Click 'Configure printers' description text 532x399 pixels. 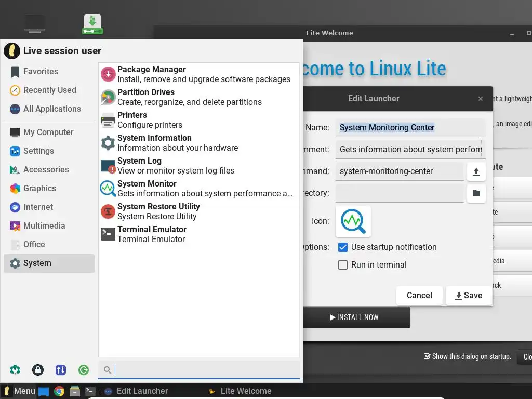click(150, 125)
